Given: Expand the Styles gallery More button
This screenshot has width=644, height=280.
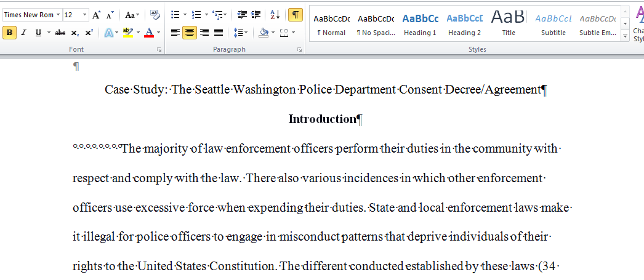Looking at the screenshot, I should [x=625, y=36].
